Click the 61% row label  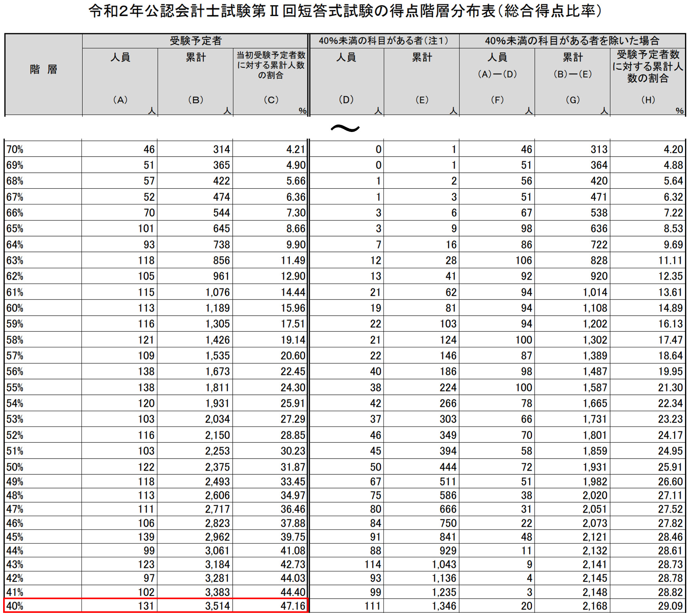(x=15, y=292)
